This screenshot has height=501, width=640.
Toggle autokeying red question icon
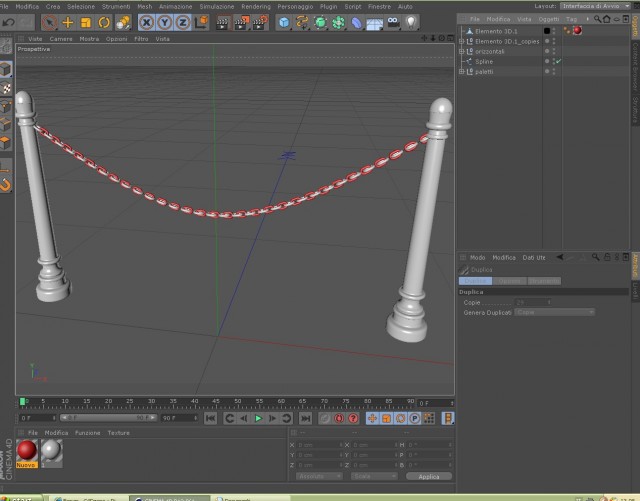(x=353, y=418)
